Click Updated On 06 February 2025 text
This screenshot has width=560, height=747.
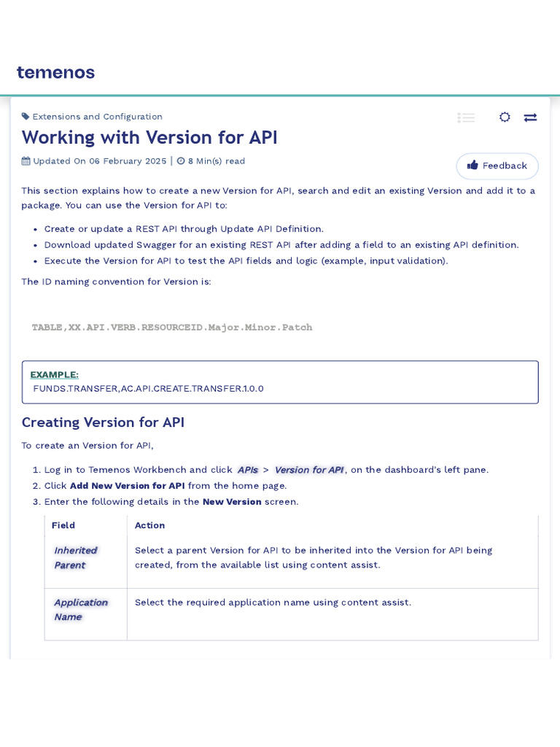coord(99,161)
